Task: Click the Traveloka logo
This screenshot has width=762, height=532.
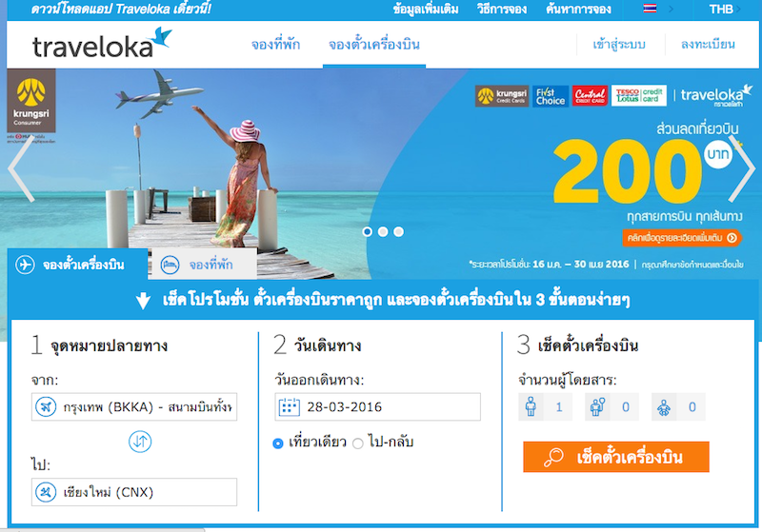Action: (x=102, y=43)
